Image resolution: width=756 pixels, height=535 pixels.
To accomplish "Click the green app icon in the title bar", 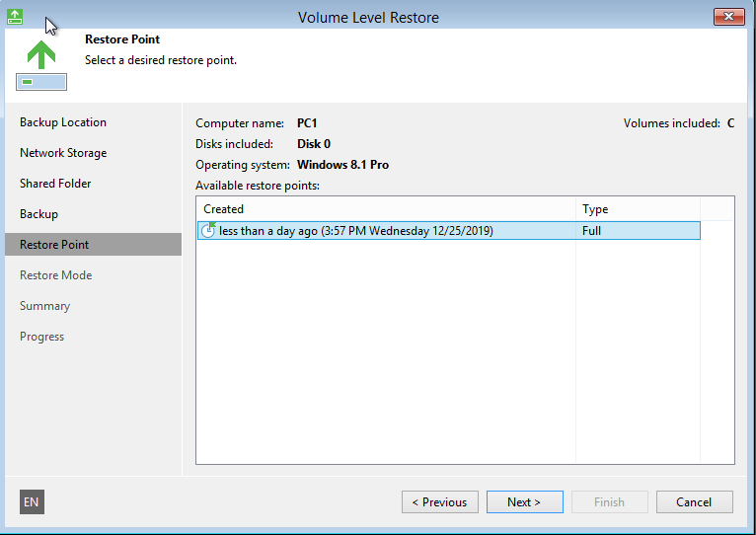I will pos(15,17).
